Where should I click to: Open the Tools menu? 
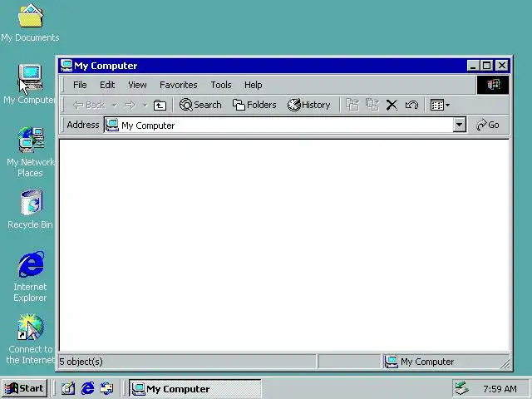(221, 85)
